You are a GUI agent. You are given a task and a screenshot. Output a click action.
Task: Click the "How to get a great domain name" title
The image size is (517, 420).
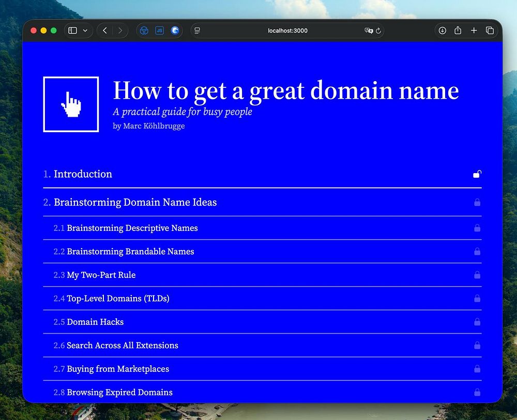pyautogui.click(x=286, y=90)
